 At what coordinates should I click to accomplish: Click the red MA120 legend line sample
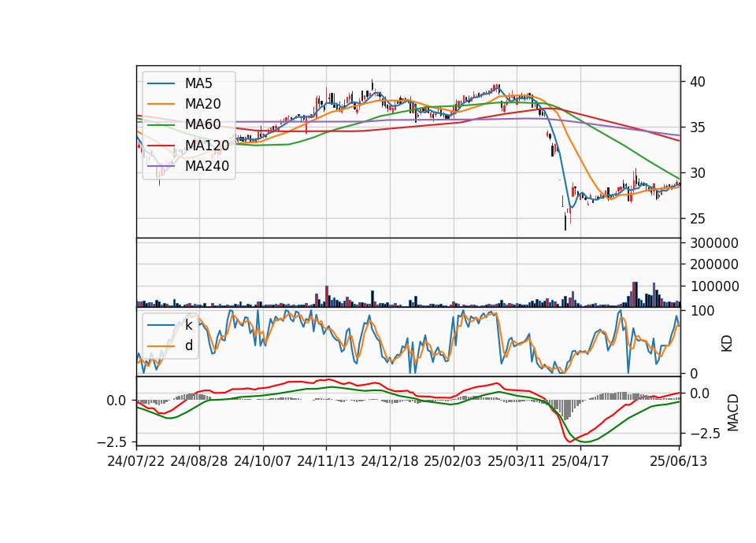pyautogui.click(x=161, y=146)
